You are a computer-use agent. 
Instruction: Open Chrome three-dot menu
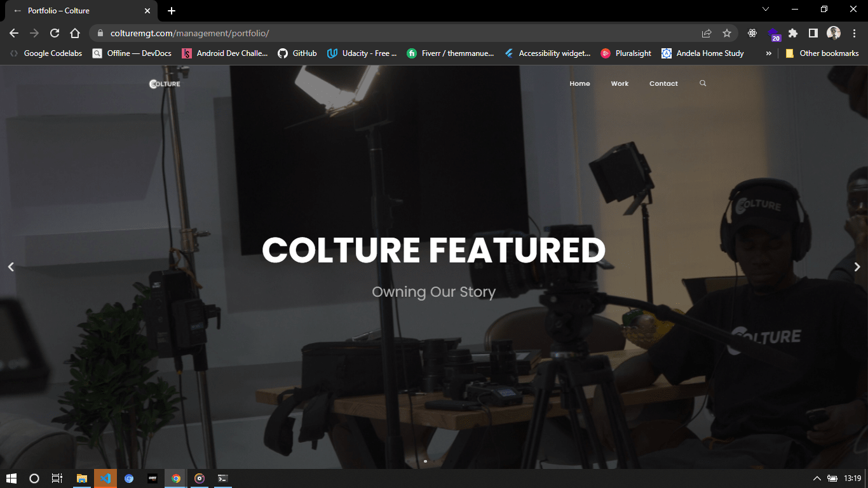[x=854, y=33]
